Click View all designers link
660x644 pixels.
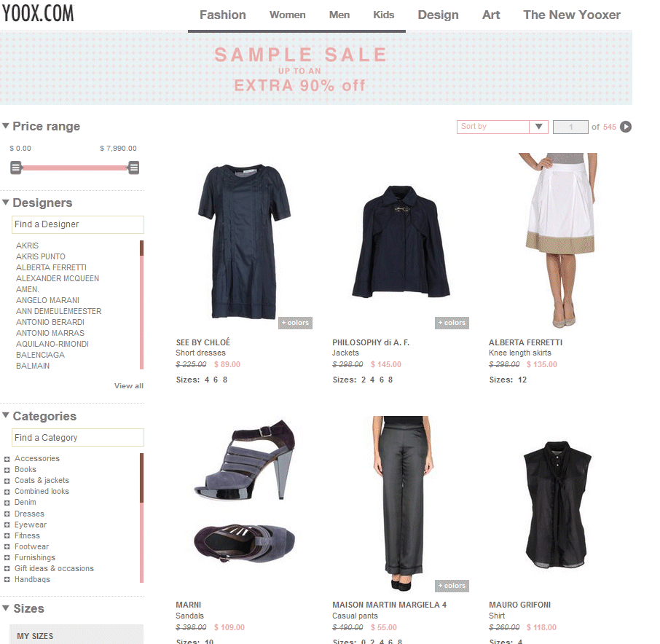coord(129,385)
